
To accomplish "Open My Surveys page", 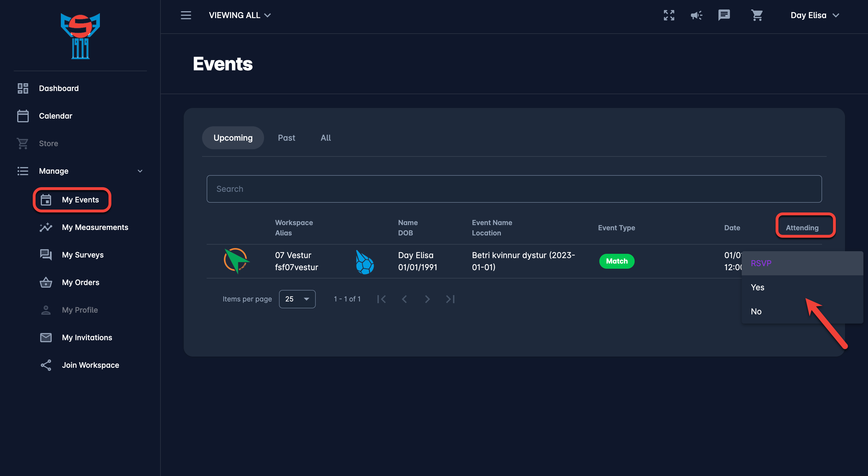I will pos(83,255).
